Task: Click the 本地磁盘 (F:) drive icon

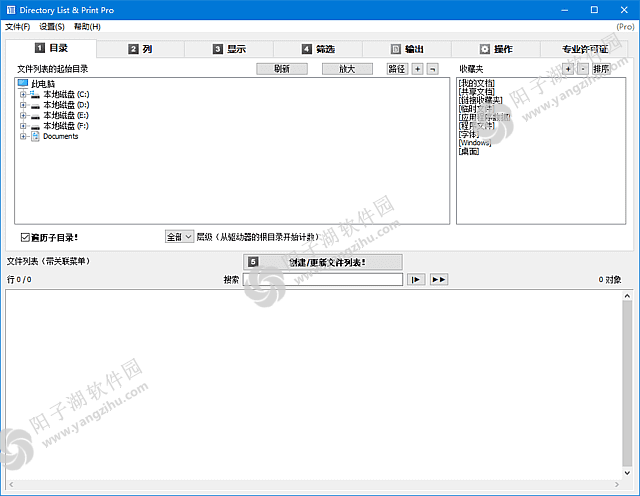Action: (x=35, y=126)
